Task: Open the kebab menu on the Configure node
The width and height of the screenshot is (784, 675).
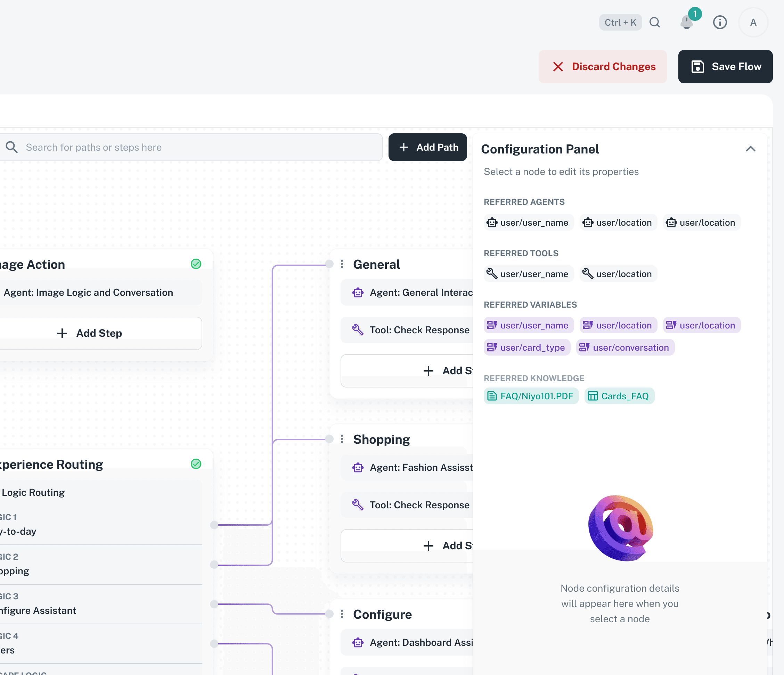Action: coord(342,614)
